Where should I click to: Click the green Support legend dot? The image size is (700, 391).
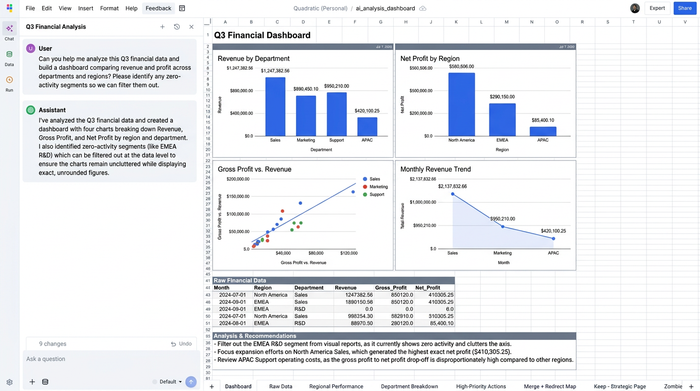(365, 195)
